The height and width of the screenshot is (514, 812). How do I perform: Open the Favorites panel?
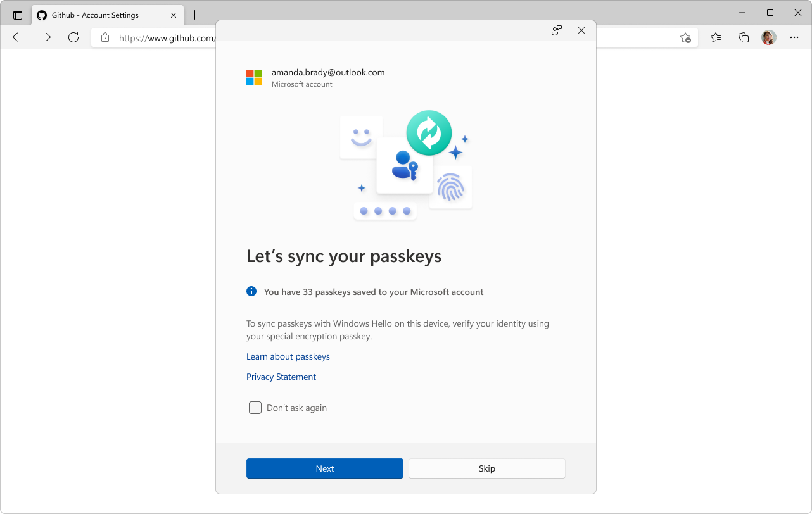click(716, 37)
